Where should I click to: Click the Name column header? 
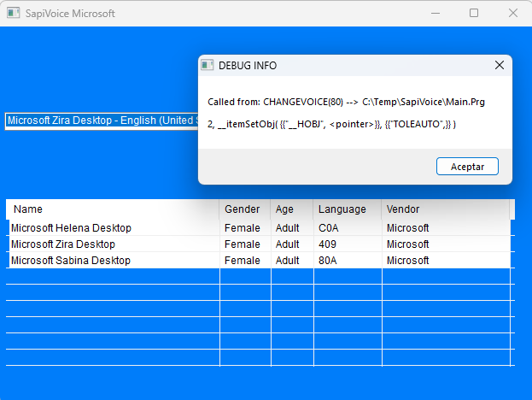click(x=113, y=209)
